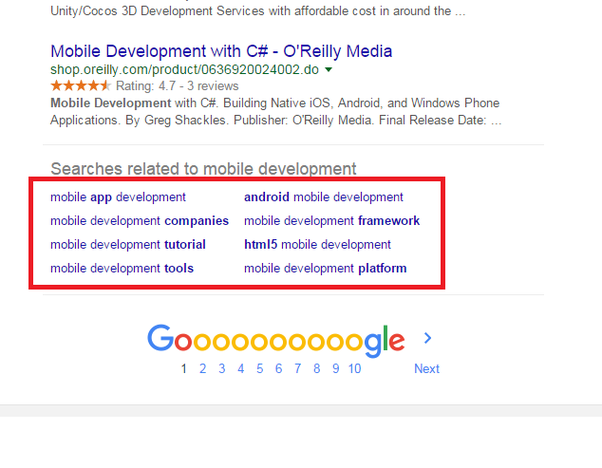
Task: Open related search "mobile development platform"
Action: tap(325, 268)
